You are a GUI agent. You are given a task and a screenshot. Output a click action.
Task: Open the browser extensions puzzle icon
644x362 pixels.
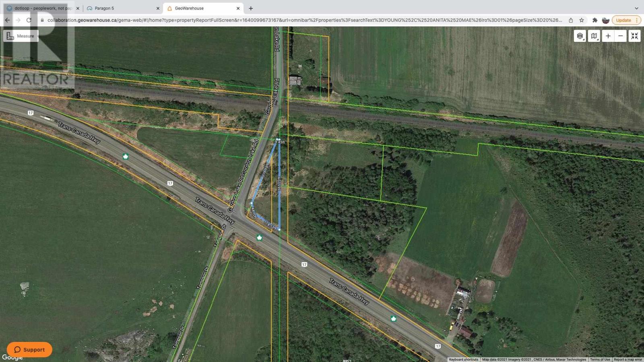click(x=595, y=20)
